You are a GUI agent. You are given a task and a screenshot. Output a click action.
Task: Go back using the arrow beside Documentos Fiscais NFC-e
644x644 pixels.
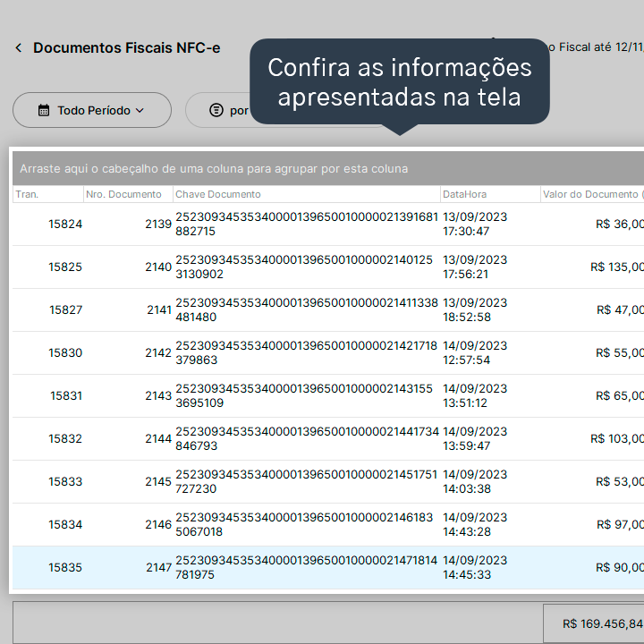pos(19,47)
